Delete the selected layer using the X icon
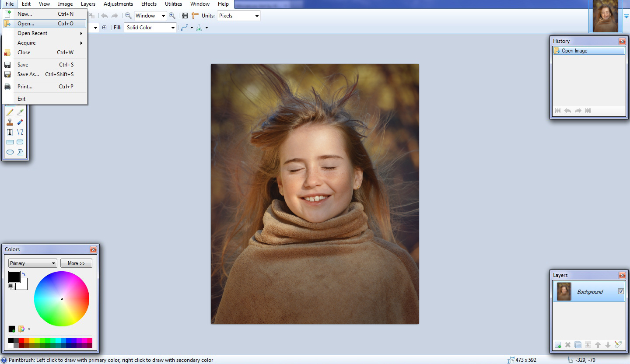Viewport: 630px width, 364px height. pos(568,345)
